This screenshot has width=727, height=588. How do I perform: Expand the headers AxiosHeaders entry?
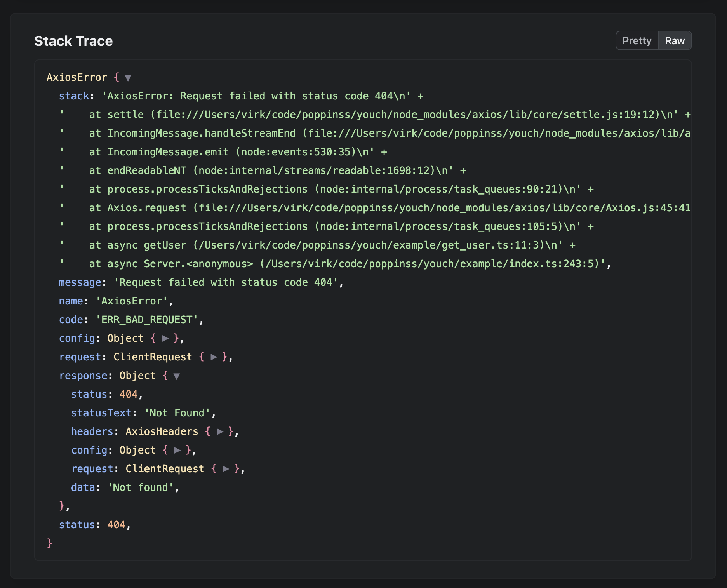[220, 431]
